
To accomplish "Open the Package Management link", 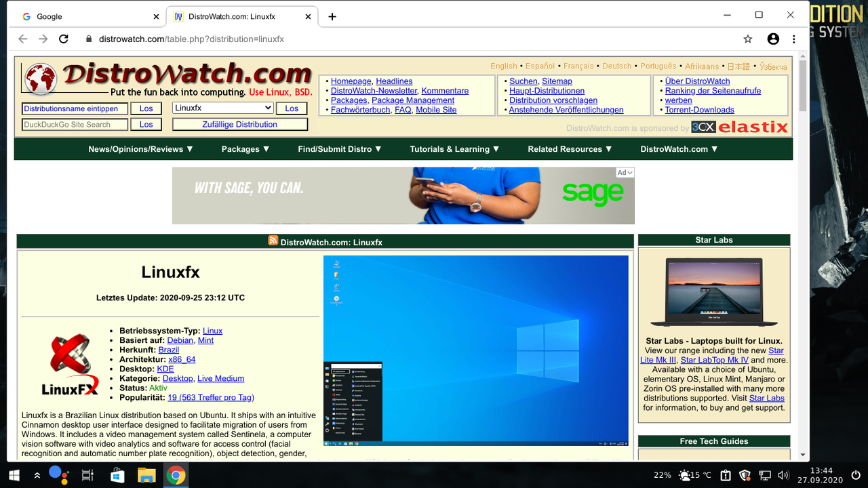I will (413, 100).
